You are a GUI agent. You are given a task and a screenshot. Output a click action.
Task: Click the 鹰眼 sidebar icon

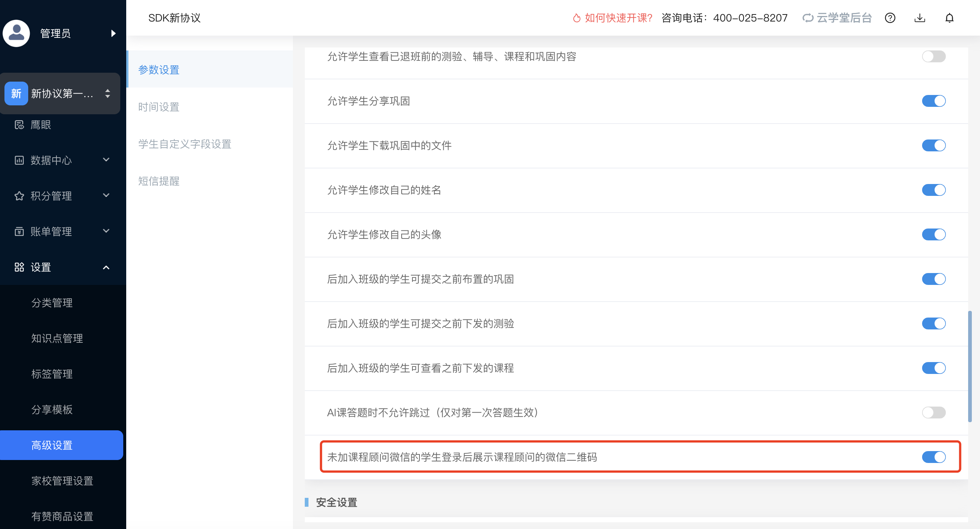point(19,125)
